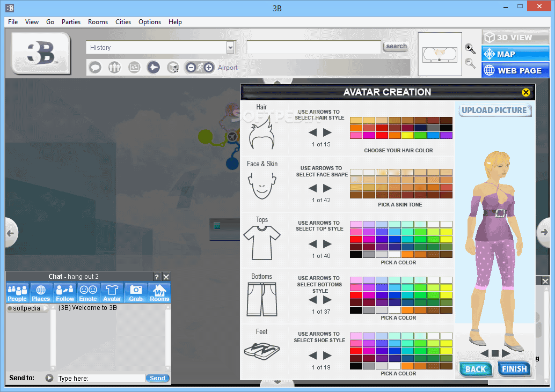Click the Follow chat icon
The height and width of the screenshot is (392, 555).
tap(65, 293)
